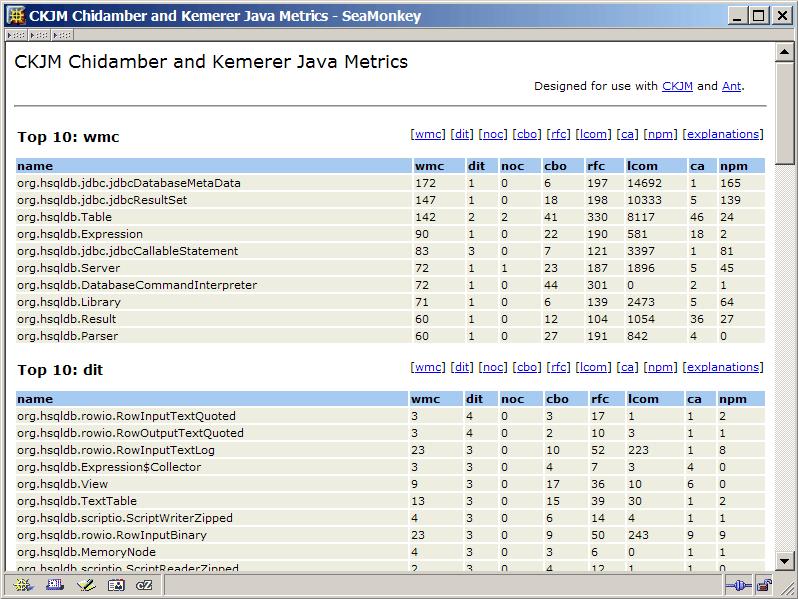Select org.hsqldb.scriptio.ScriptWriterZipped row name

click(125, 518)
